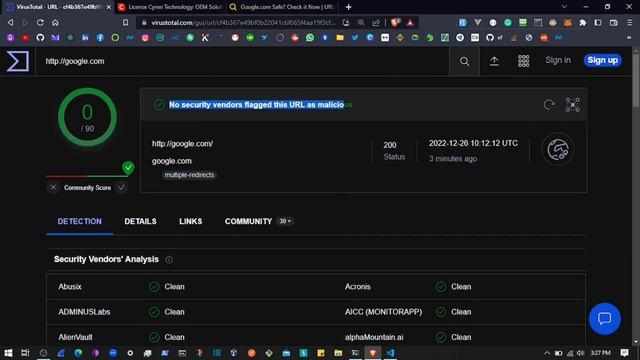Click the http://google.com/ URL text

tap(182, 144)
